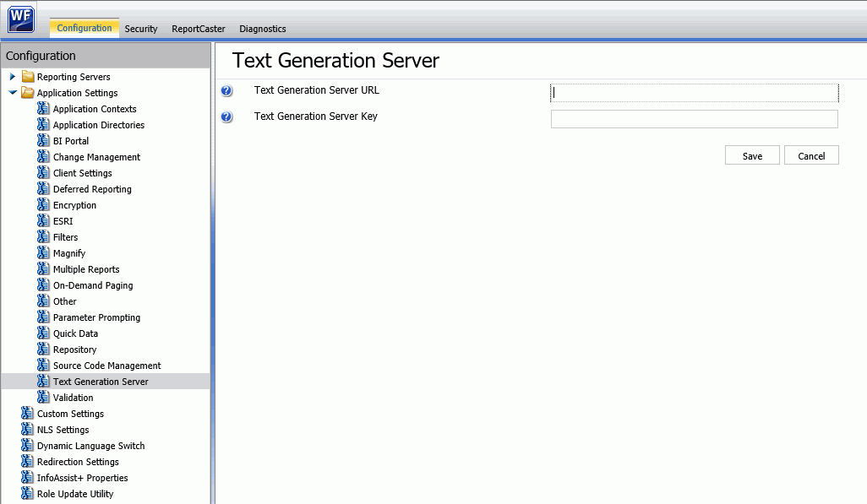
Task: Click the Application Settings folder icon
Action: (28, 92)
